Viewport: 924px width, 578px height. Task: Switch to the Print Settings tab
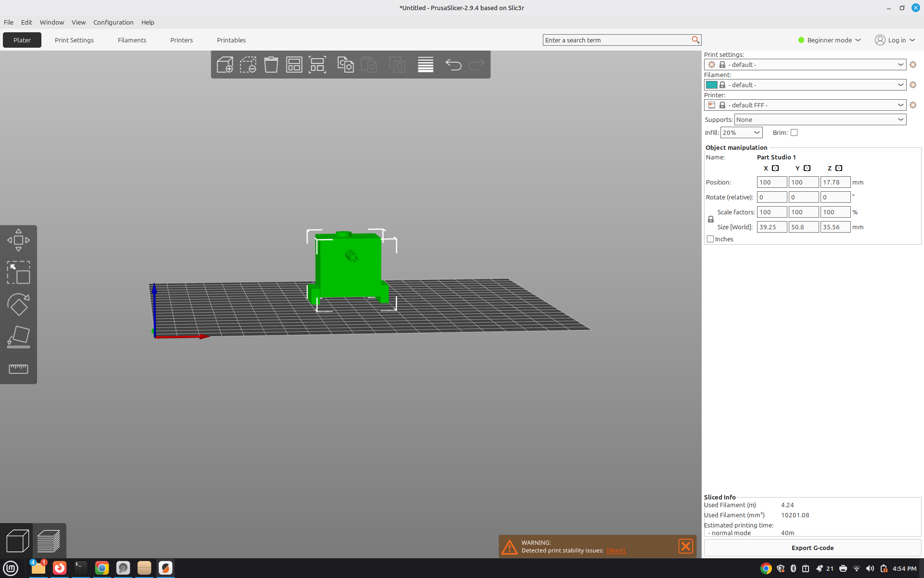click(x=74, y=40)
